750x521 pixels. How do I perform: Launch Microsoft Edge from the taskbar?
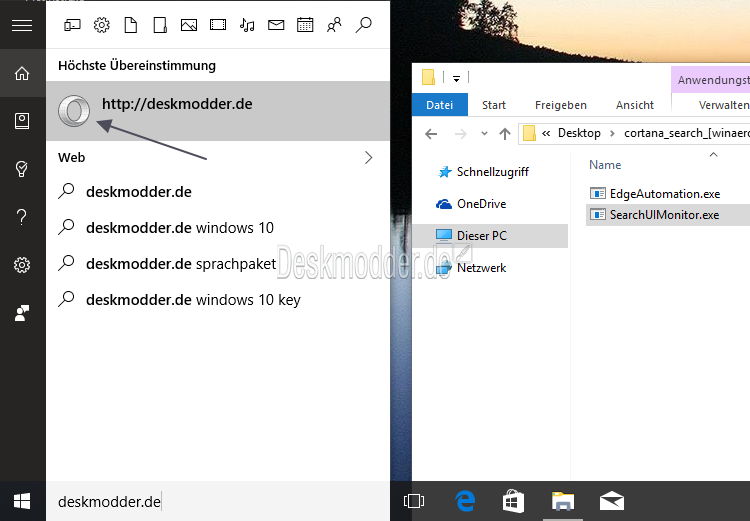[465, 501]
